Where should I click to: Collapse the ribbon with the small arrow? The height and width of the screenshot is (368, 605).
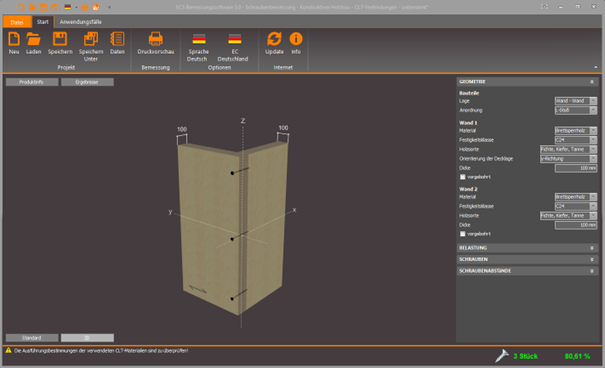(596, 67)
